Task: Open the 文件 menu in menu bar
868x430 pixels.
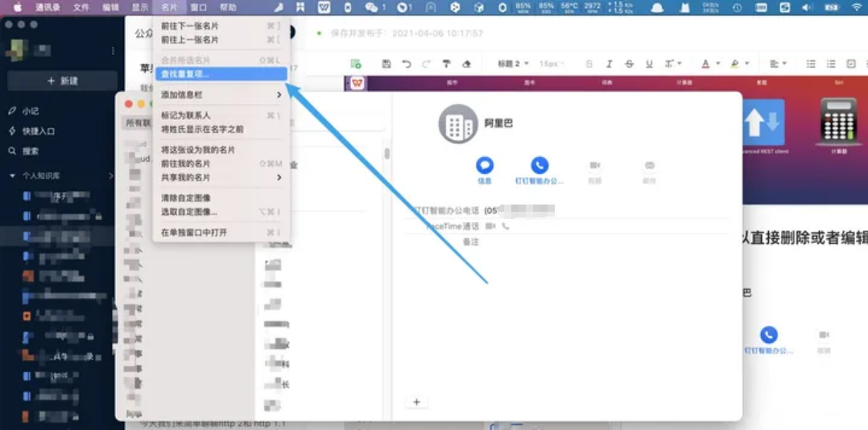Action: click(x=81, y=7)
